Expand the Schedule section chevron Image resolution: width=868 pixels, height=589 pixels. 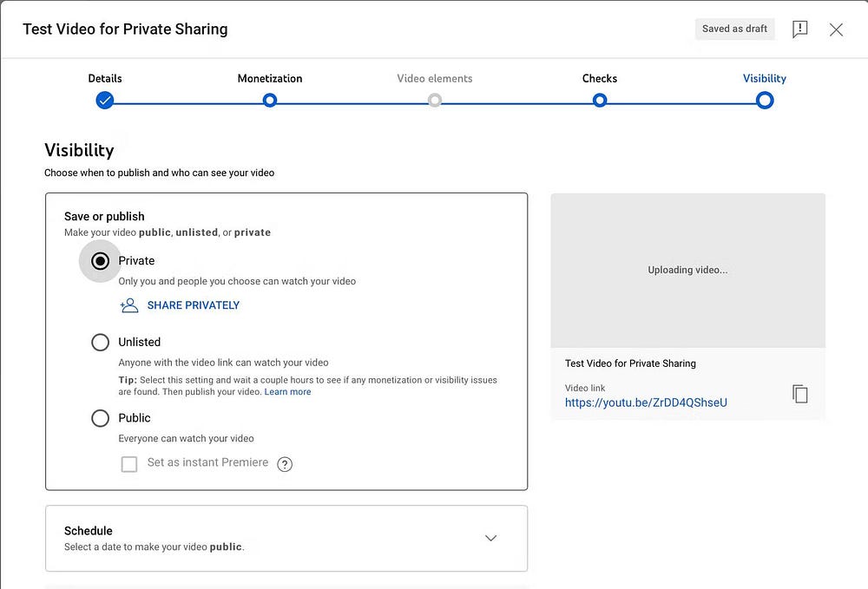click(490, 538)
